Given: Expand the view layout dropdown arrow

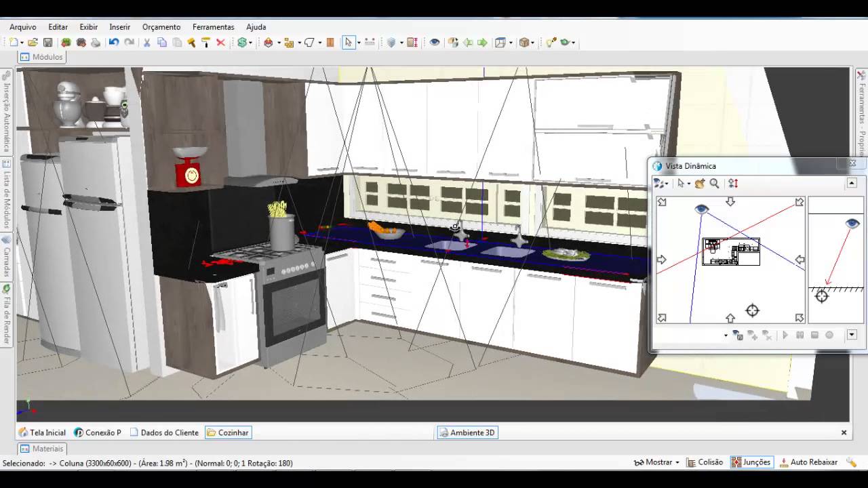Looking at the screenshot, I should tap(511, 43).
